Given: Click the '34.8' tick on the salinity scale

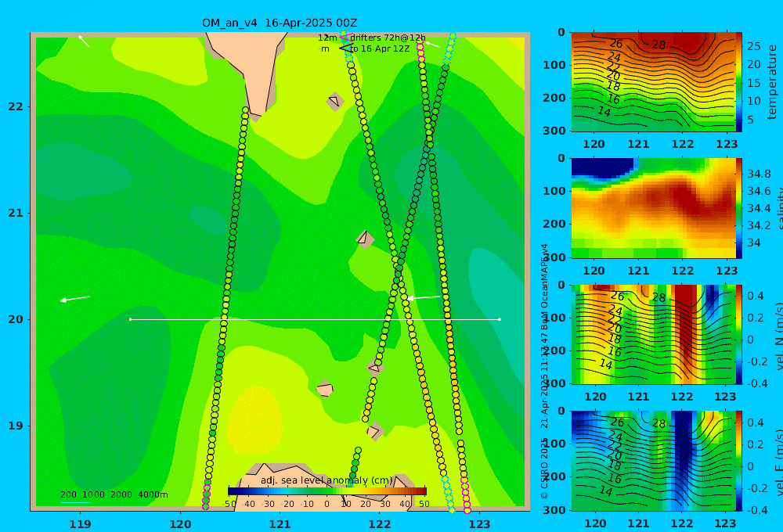Looking at the screenshot, I should pos(759,174).
